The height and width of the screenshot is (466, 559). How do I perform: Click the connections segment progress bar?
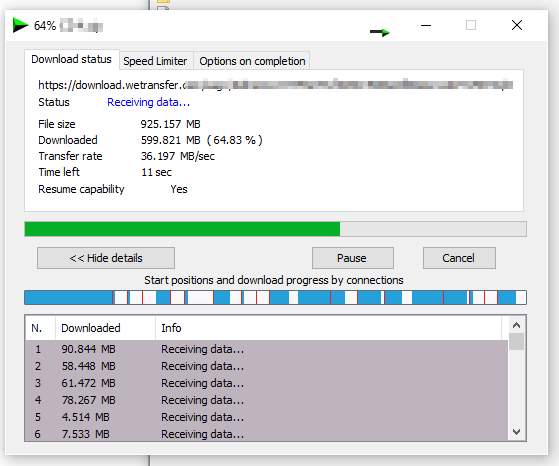[x=275, y=297]
